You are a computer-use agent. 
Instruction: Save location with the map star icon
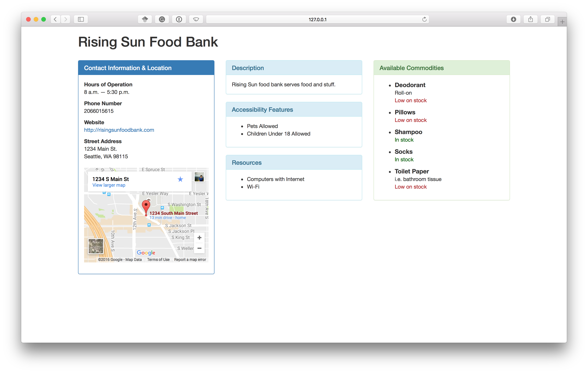point(180,179)
